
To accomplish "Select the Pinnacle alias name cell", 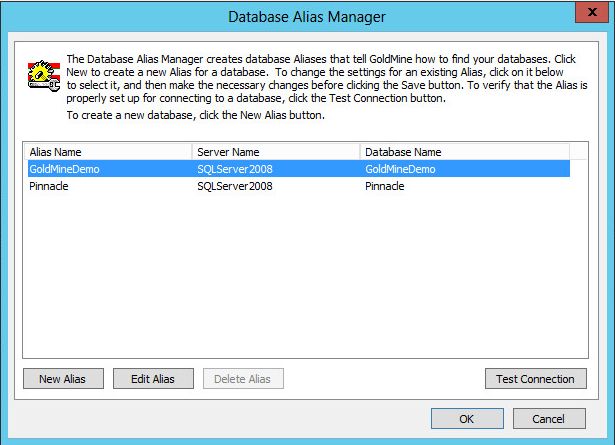I will click(x=48, y=187).
